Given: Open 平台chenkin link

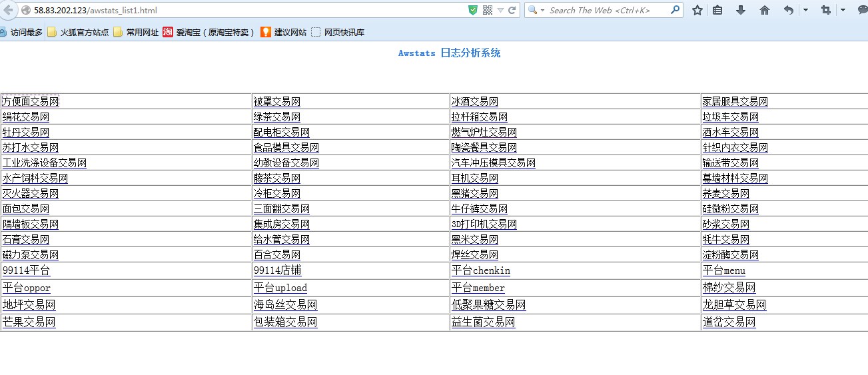Looking at the screenshot, I should click(x=481, y=270).
